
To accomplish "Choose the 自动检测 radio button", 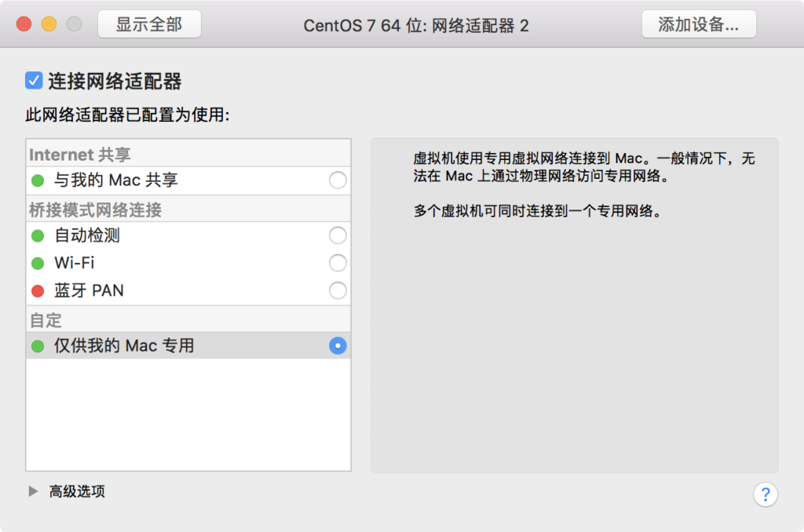I will point(338,235).
